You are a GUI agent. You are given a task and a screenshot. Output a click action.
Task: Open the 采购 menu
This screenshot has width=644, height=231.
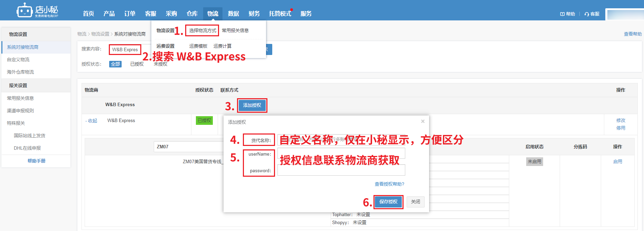(x=171, y=13)
